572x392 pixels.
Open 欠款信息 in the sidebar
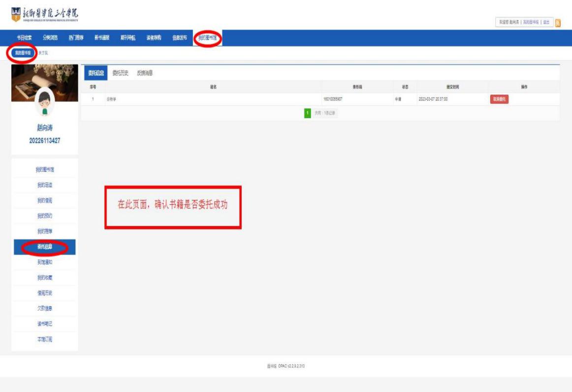(45, 308)
